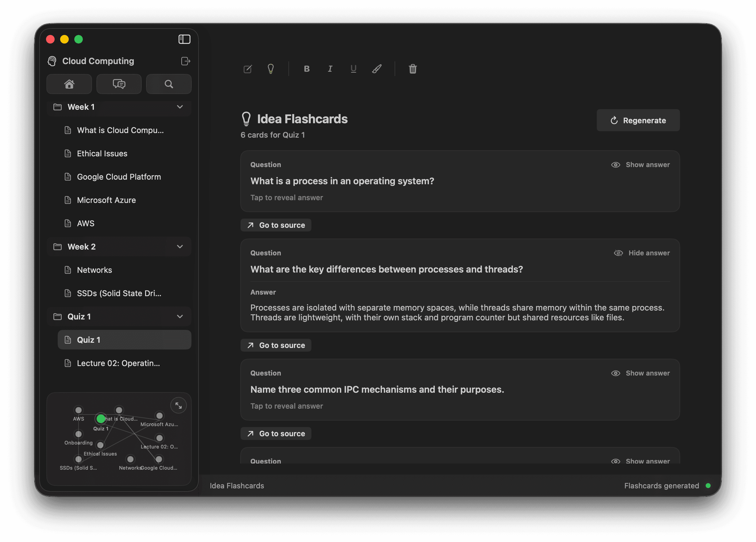Click the brain icon next to Cloud Computing
756x542 pixels.
[x=52, y=61]
